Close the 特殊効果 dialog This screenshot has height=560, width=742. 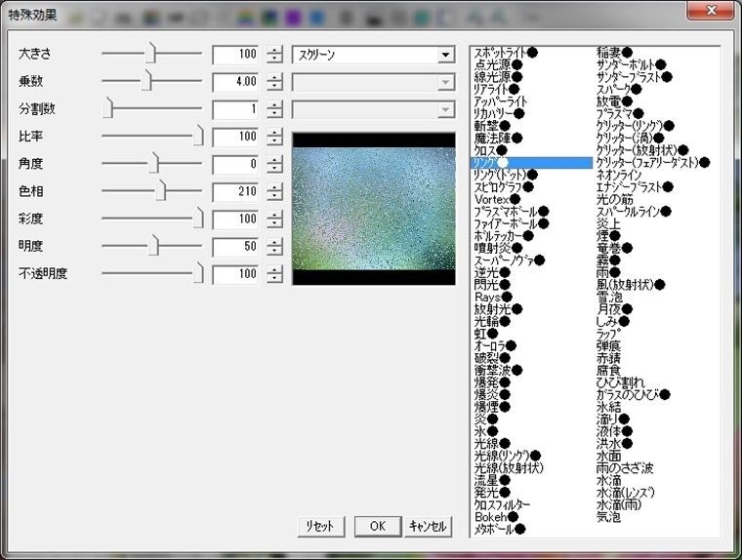coord(711,10)
